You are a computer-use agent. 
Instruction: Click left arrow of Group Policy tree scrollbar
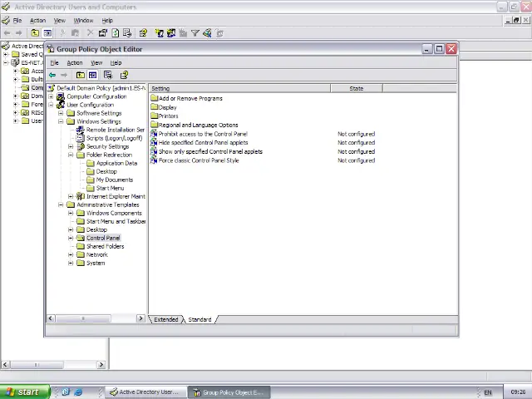[51, 318]
